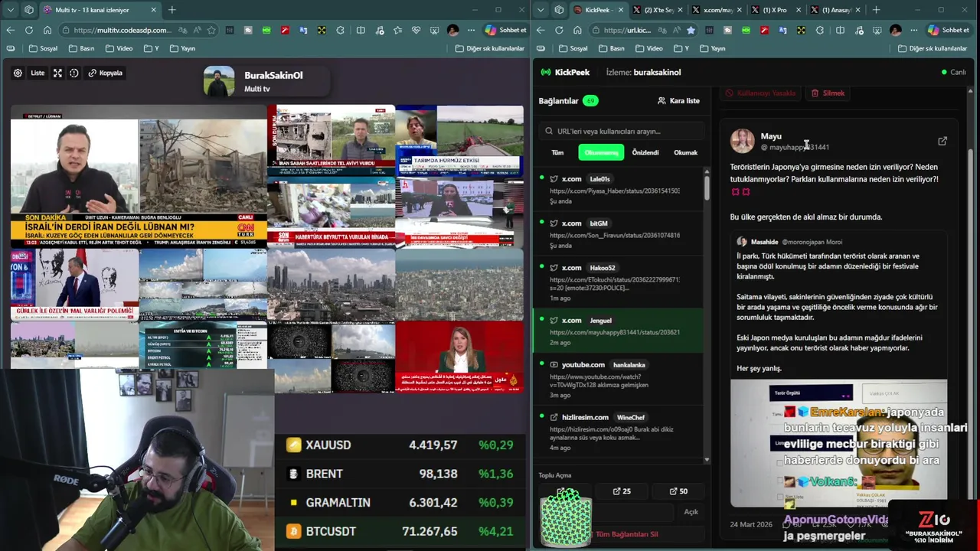
Task: Click the Canlı live status indicator
Action: (x=954, y=72)
